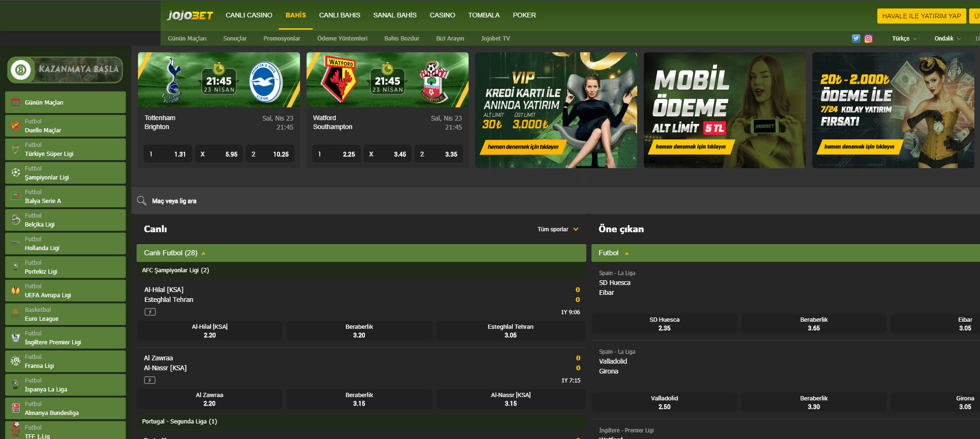Click the Tottenham club crest

click(172, 81)
